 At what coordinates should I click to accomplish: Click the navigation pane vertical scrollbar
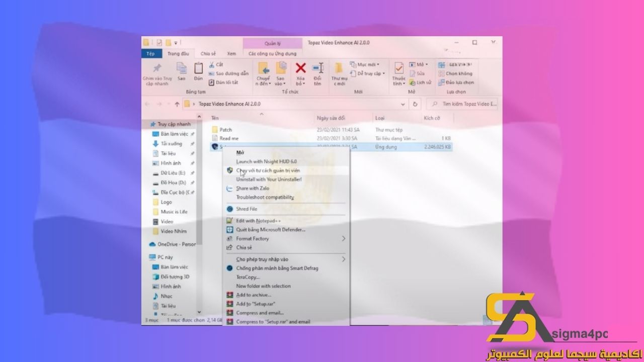pos(200,181)
